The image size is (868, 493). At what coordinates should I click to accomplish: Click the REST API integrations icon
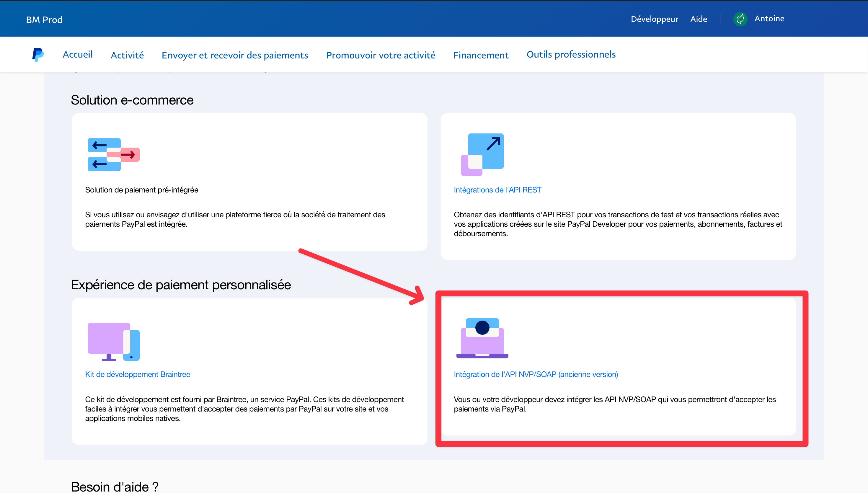tap(482, 154)
